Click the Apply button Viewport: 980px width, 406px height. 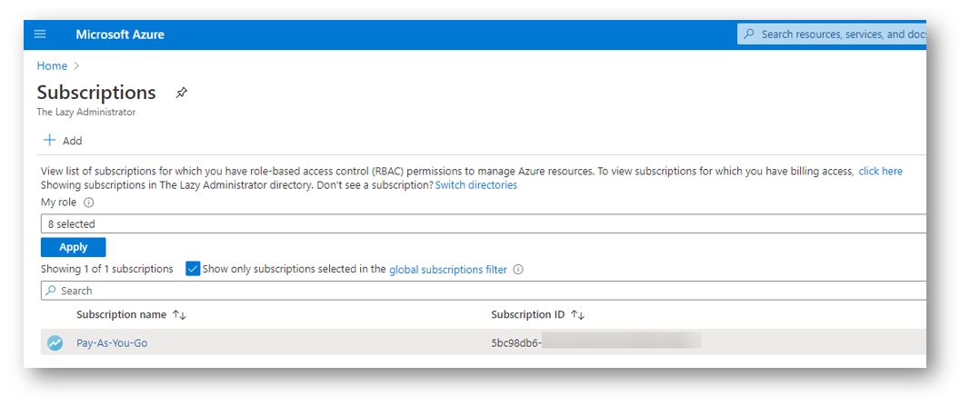click(73, 247)
